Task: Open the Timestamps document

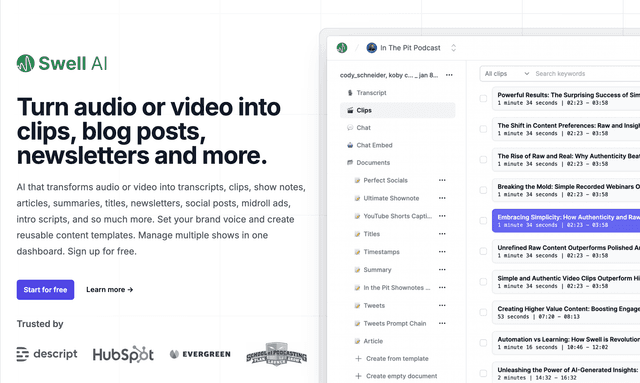Action: pos(381,252)
